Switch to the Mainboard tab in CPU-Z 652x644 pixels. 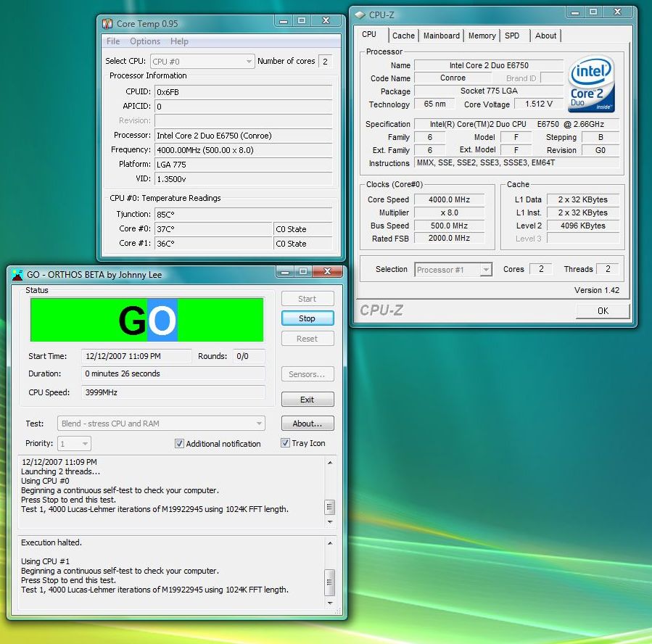[442, 36]
